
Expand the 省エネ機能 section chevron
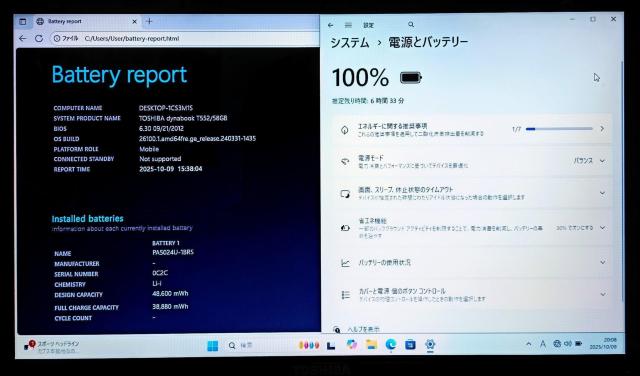coord(602,228)
